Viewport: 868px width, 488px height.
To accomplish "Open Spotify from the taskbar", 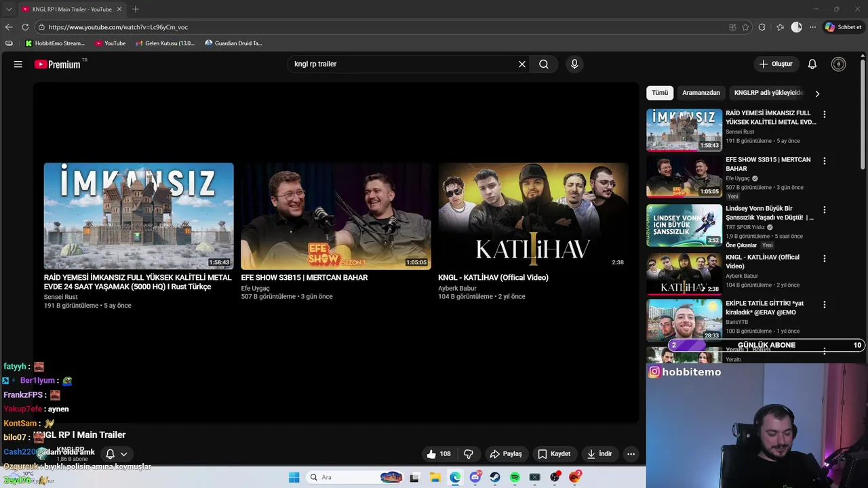I will point(515,477).
